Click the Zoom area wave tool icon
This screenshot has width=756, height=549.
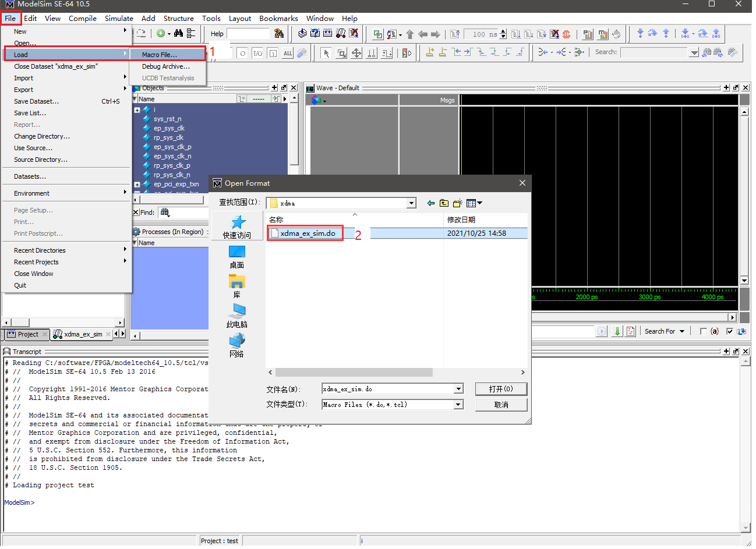pos(341,53)
